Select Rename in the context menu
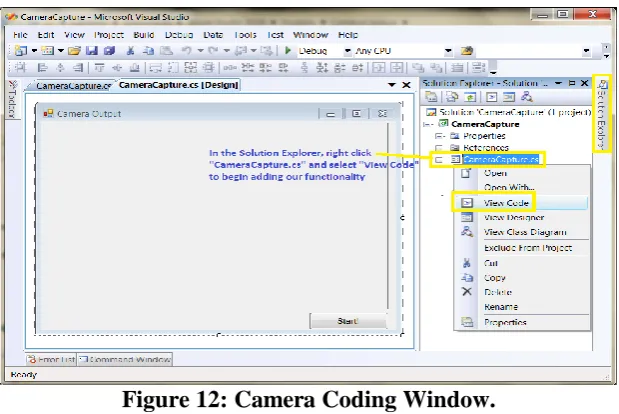 point(521,307)
